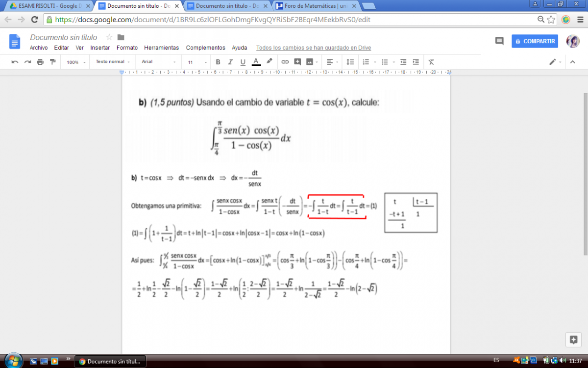Viewport: 588px width, 368px height.
Task: Open the Insertar menu
Action: pos(100,48)
